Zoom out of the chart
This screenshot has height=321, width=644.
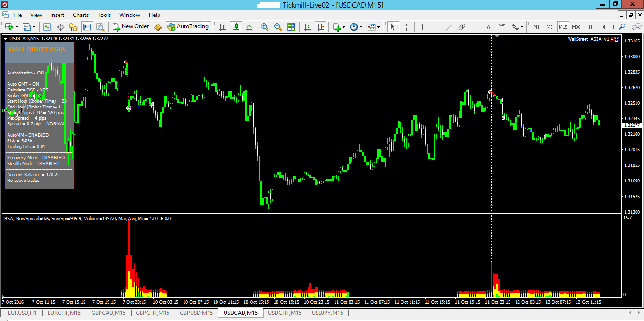point(278,27)
